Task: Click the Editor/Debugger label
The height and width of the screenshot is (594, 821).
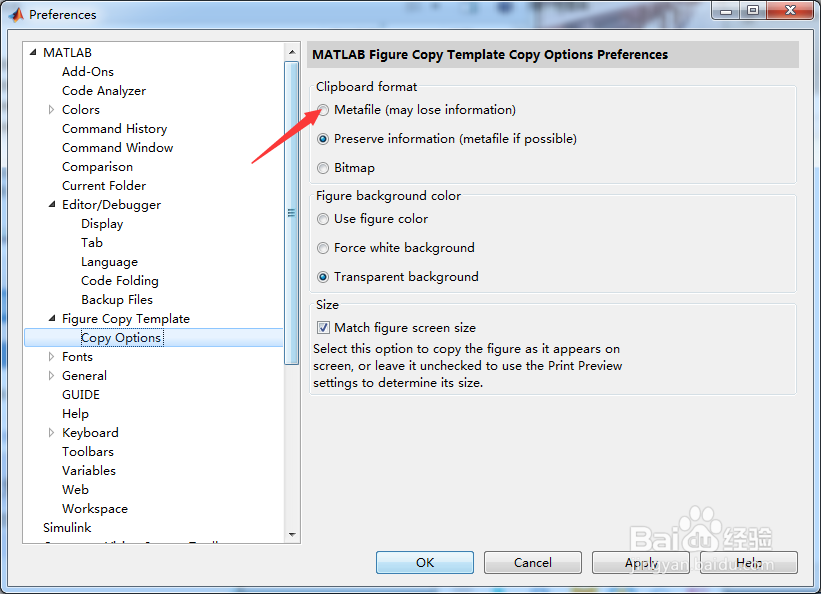Action: [111, 205]
